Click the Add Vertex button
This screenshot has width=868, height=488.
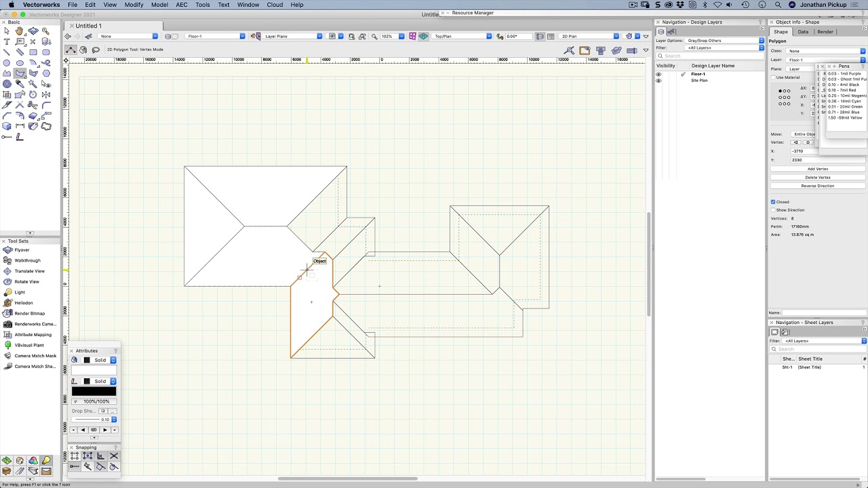818,169
